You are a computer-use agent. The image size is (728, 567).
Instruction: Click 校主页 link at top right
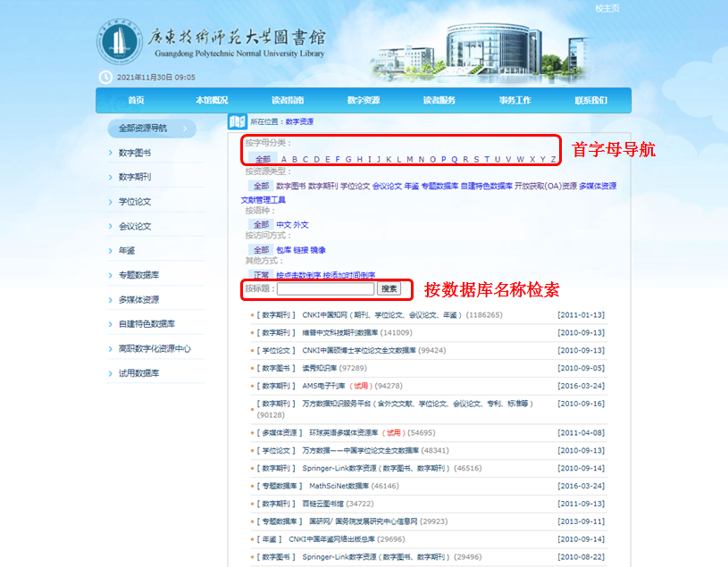[607, 8]
